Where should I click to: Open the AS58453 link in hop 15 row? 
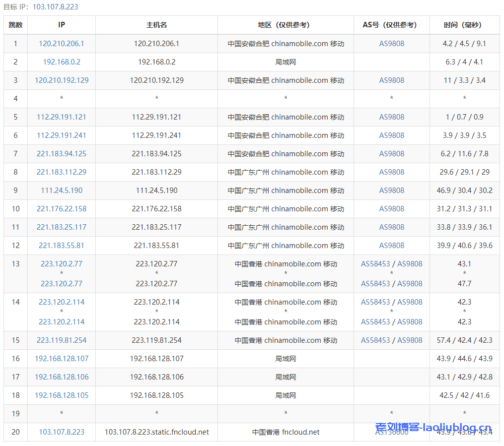coord(375,340)
